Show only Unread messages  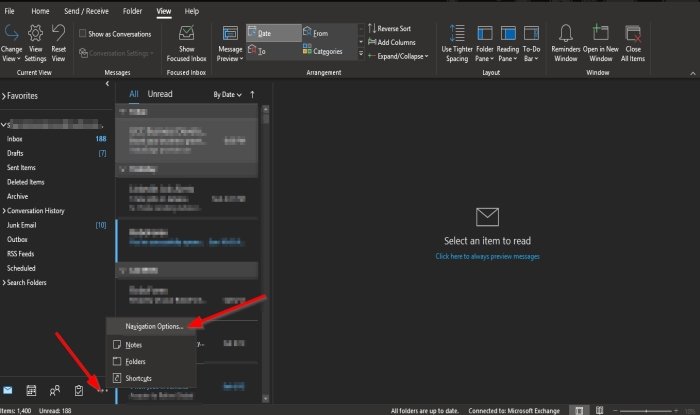pos(160,94)
